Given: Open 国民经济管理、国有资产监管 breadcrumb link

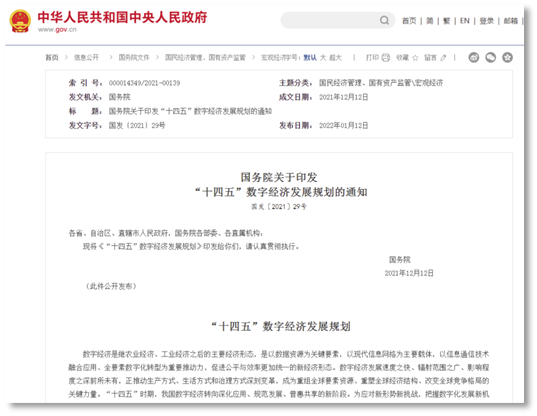Looking at the screenshot, I should [x=205, y=58].
